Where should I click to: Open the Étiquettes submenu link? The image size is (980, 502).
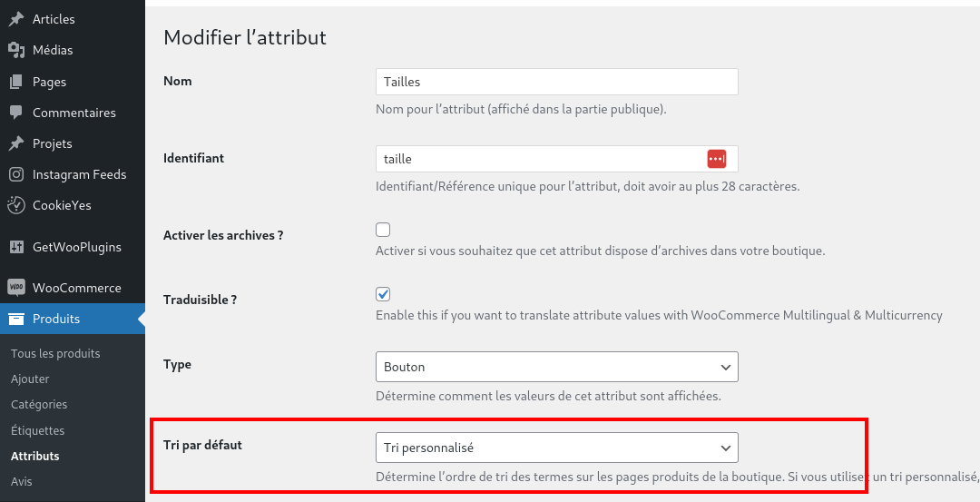37,430
